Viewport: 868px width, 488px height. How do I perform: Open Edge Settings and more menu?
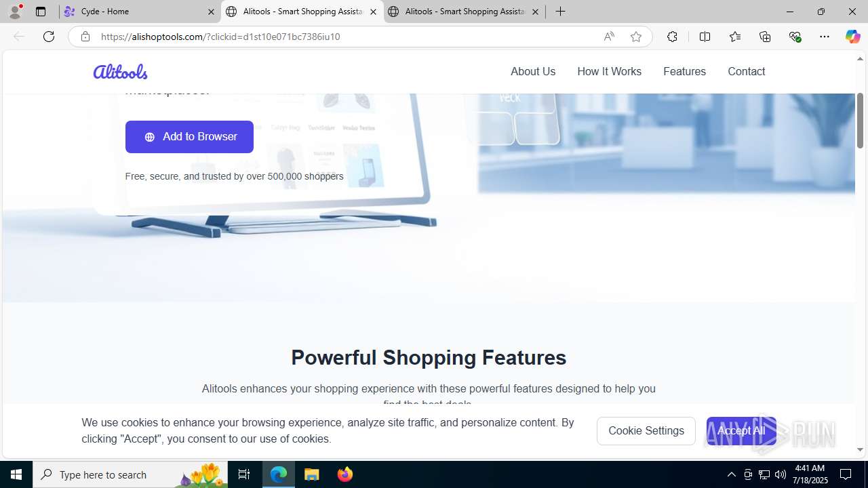tap(825, 37)
